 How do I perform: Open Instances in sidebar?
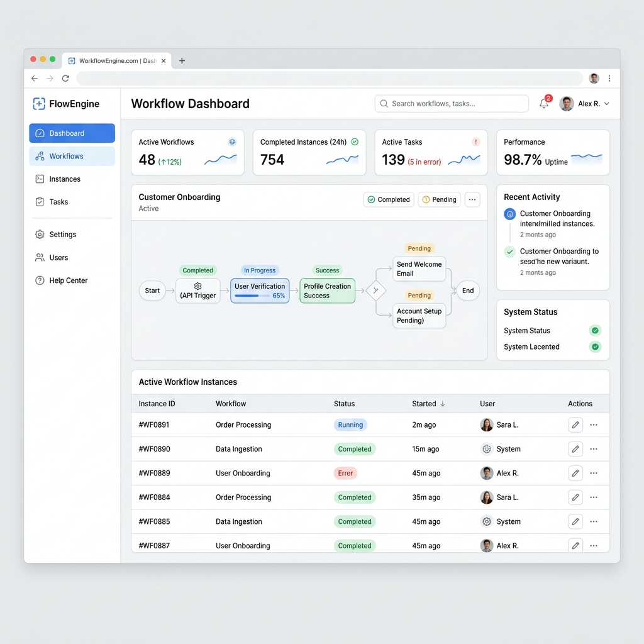[x=72, y=179]
